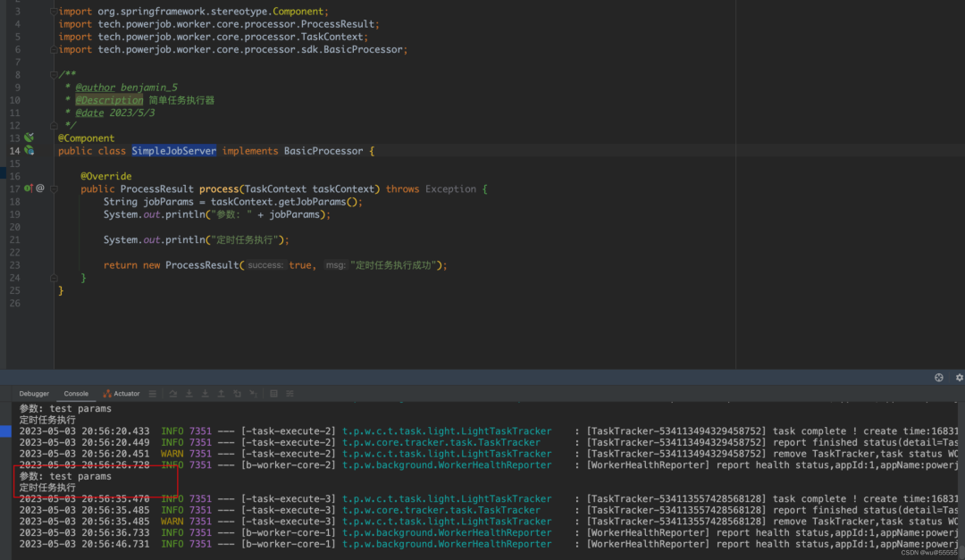Click TaskTracker class link at 20:56:20.449
965x560 pixels.
pos(441,442)
